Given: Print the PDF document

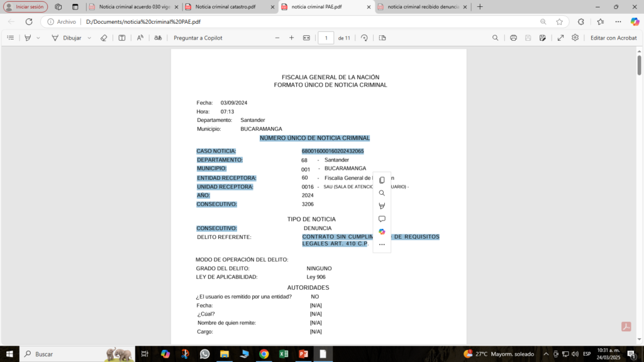Looking at the screenshot, I should [x=513, y=38].
